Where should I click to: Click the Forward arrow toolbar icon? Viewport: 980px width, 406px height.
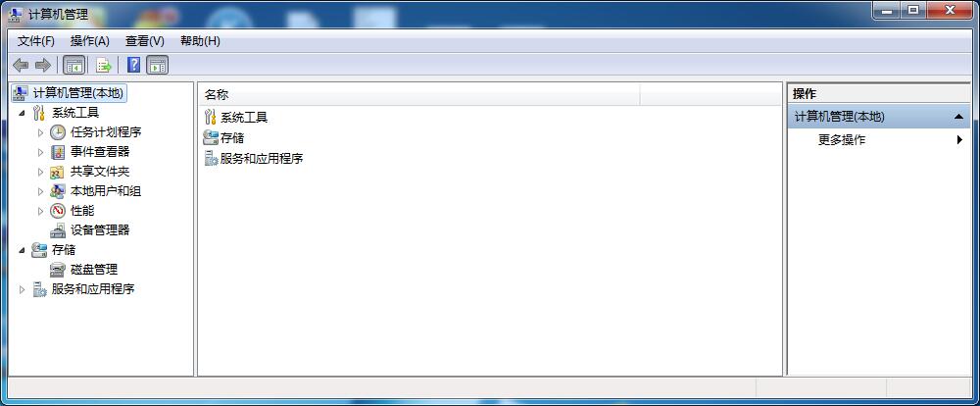click(42, 65)
